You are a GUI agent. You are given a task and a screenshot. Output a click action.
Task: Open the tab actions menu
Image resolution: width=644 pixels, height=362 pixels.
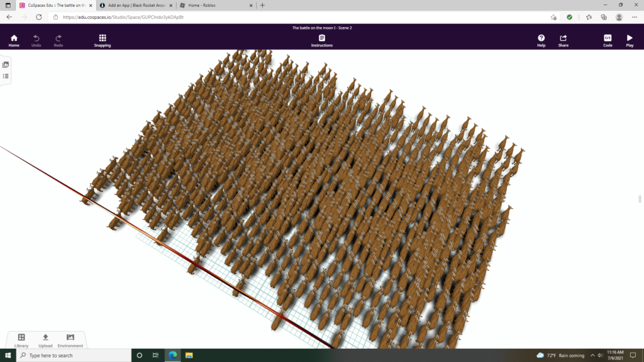pos(8,5)
